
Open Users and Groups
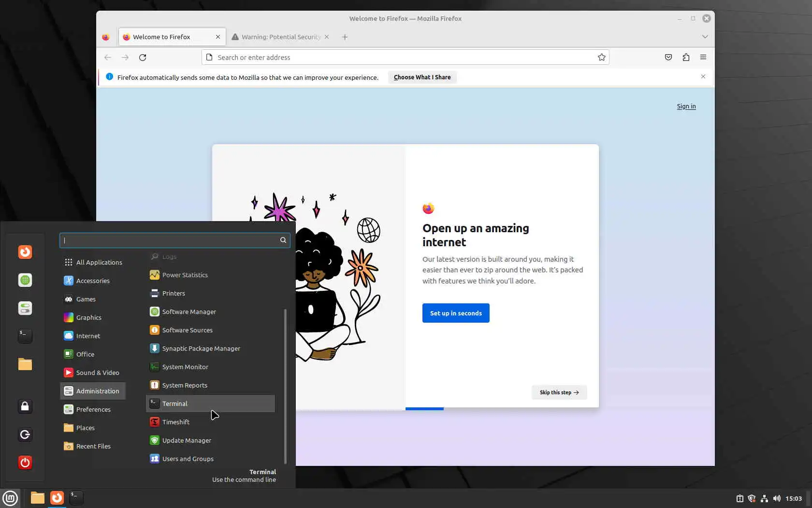click(211, 459)
